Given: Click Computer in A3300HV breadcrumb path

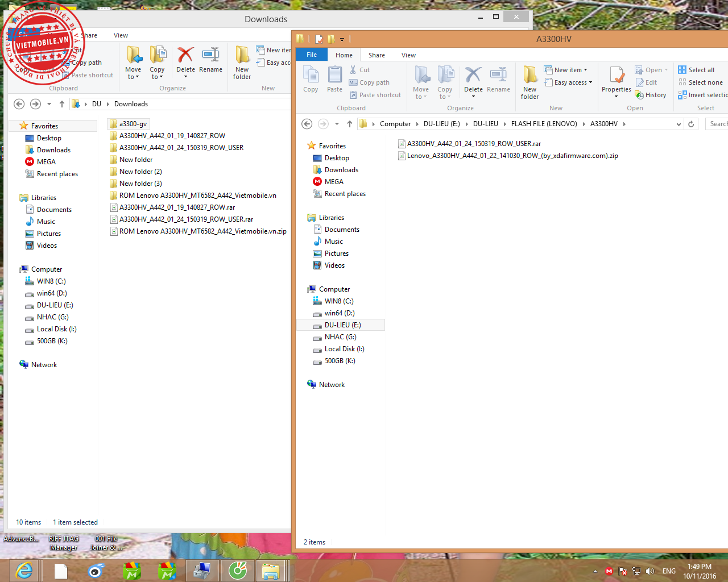Looking at the screenshot, I should 395,124.
